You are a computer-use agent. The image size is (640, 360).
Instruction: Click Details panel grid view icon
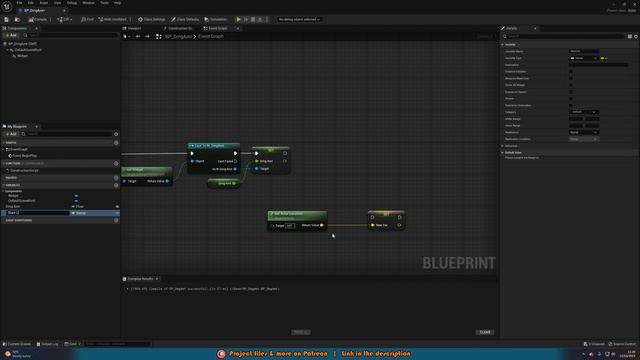(630, 37)
